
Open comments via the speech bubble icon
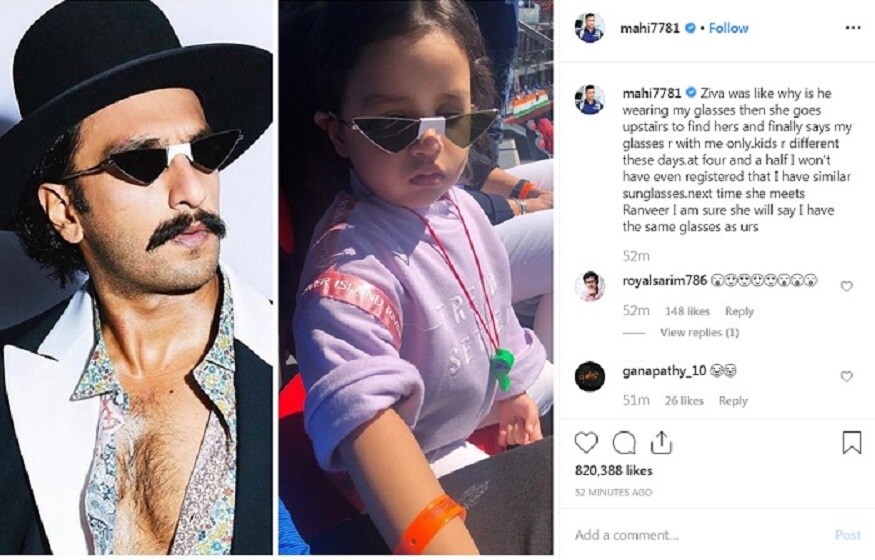tap(623, 443)
